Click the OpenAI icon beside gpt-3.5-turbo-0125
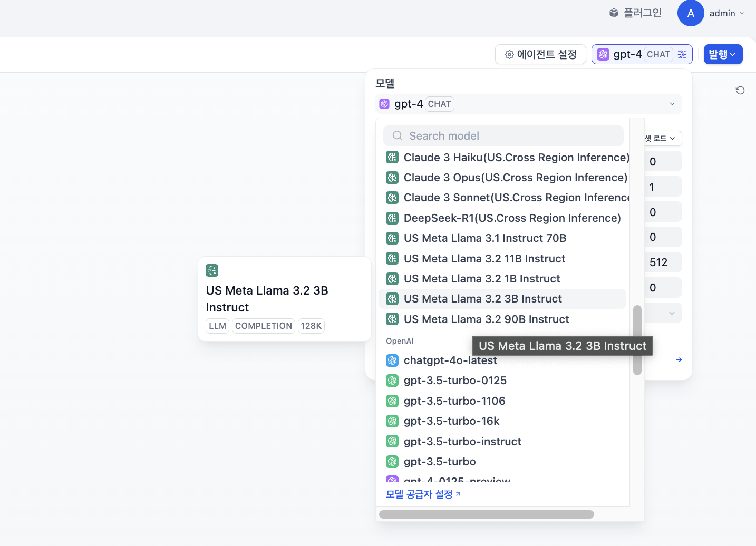Image resolution: width=756 pixels, height=546 pixels. point(392,381)
